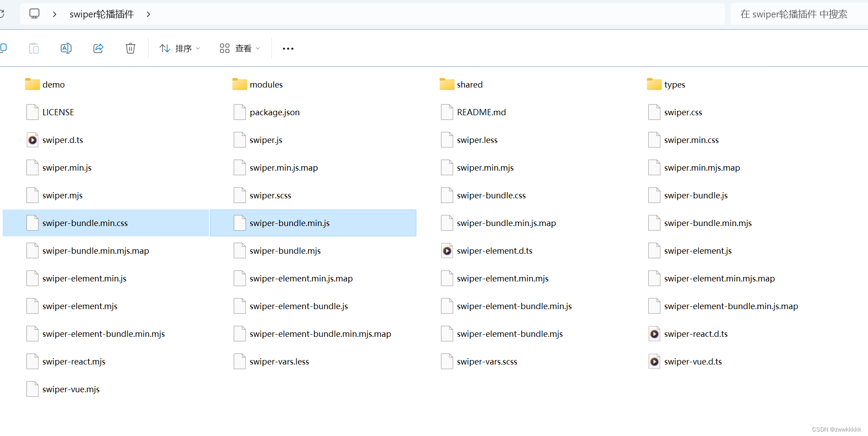
Task: Select file name swiper-element-bundle.js
Action: [299, 306]
